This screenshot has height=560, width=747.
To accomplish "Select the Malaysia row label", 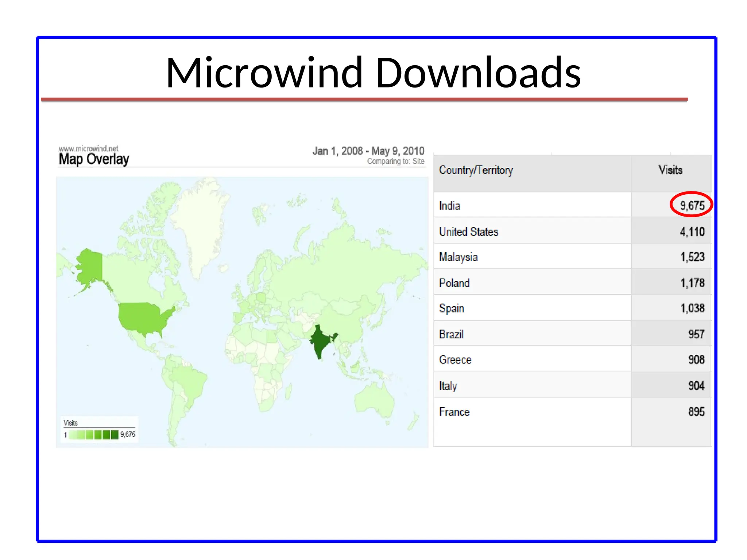I will pyautogui.click(x=458, y=257).
